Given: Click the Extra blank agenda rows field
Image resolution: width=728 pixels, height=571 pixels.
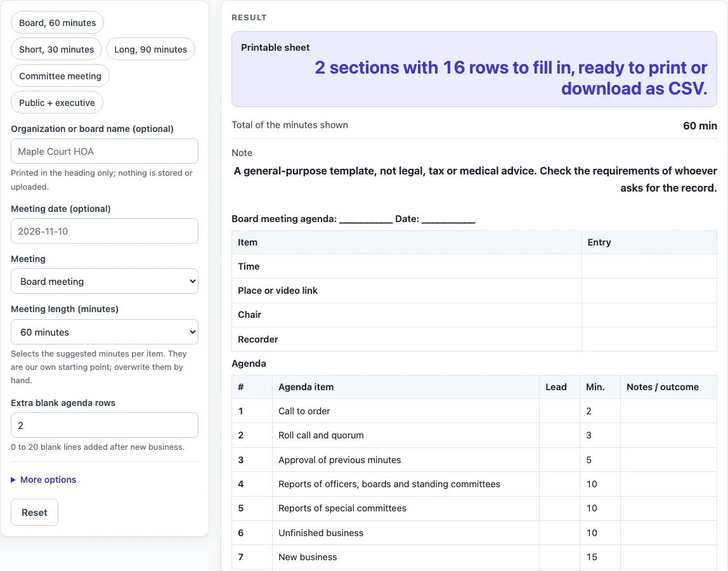Looking at the screenshot, I should coord(105,425).
